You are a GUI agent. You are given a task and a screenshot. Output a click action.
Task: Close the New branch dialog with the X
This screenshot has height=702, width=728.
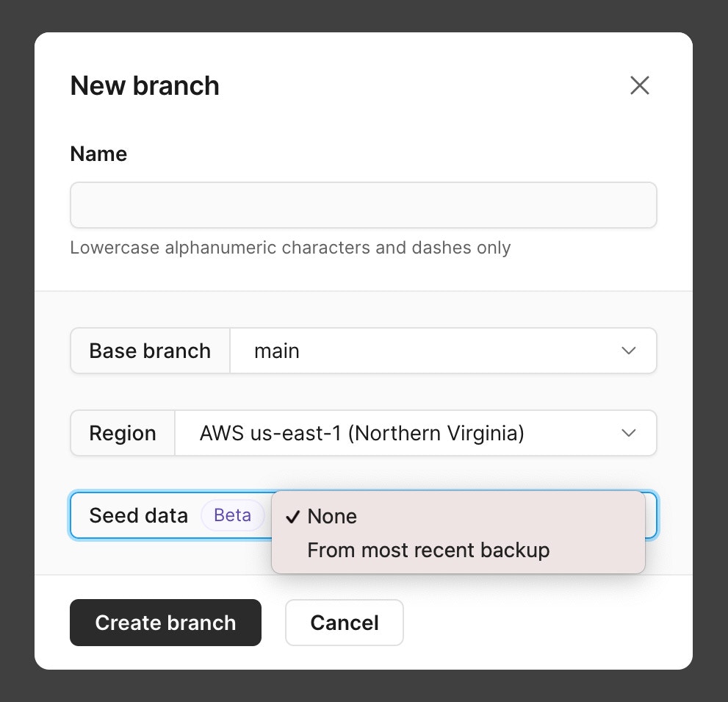click(639, 85)
